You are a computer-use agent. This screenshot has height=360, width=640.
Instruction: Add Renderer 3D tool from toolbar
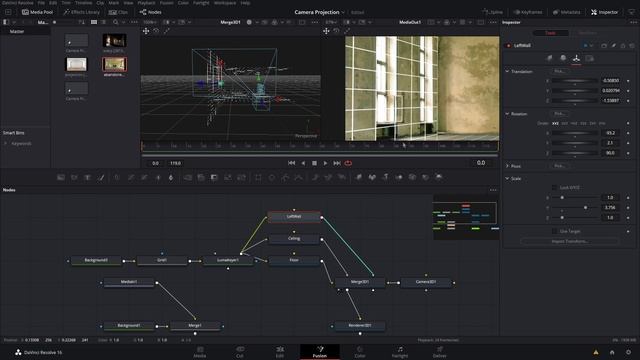(439, 177)
